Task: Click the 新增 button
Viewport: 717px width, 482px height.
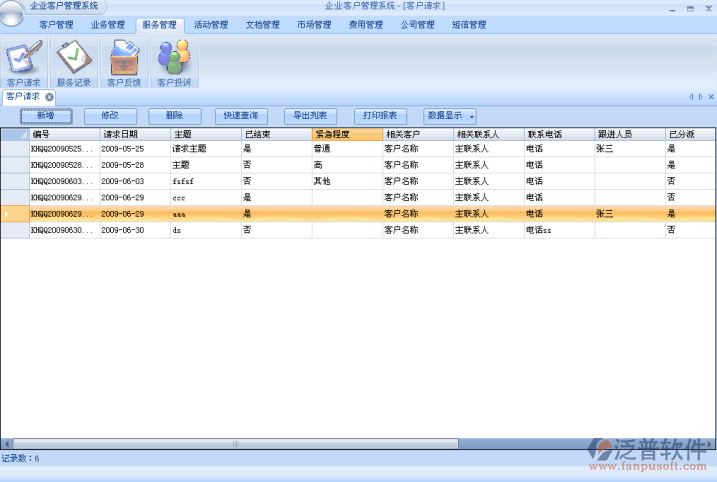Action: point(46,116)
